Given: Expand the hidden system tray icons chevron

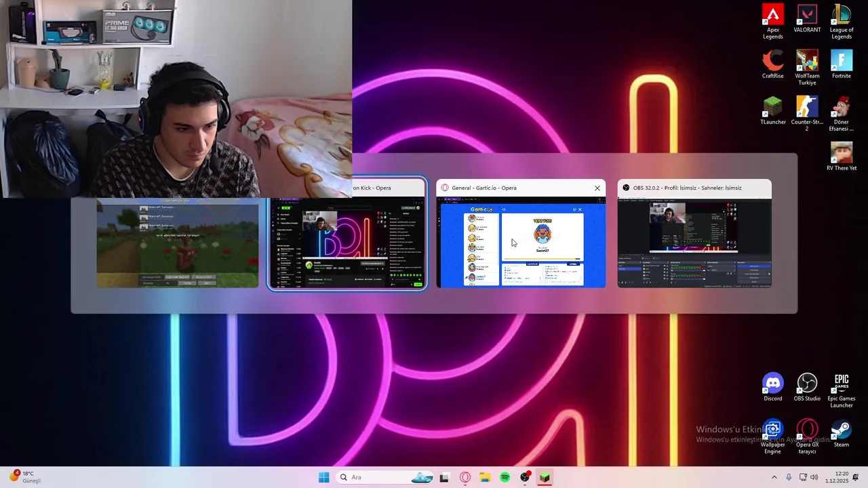Looking at the screenshot, I should (x=774, y=477).
